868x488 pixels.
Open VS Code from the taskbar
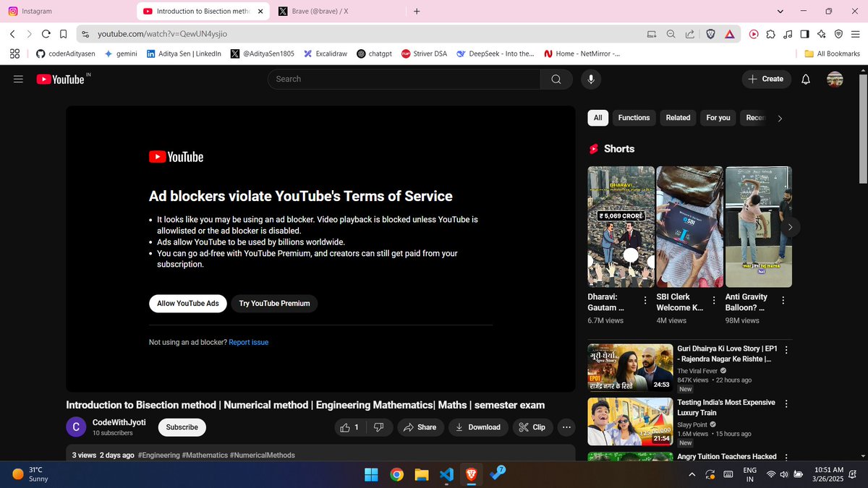click(x=447, y=474)
